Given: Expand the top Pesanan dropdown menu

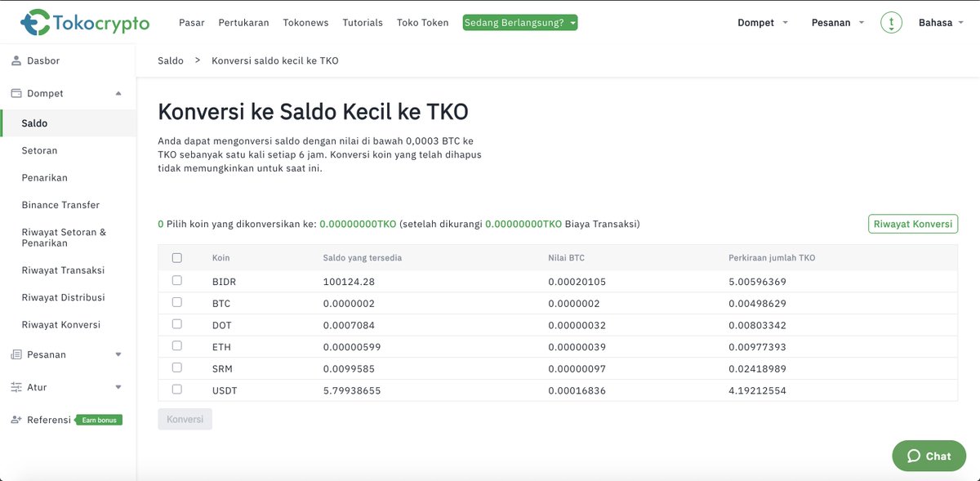Looking at the screenshot, I should pos(838,23).
